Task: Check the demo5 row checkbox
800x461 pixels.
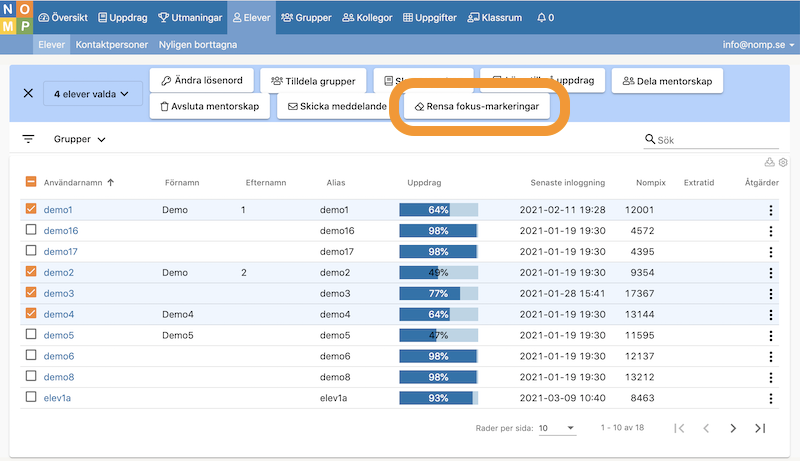Action: tap(31, 334)
